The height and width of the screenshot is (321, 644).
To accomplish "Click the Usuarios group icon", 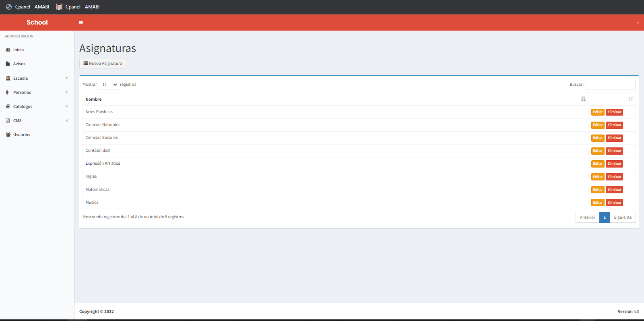I will coord(8,135).
